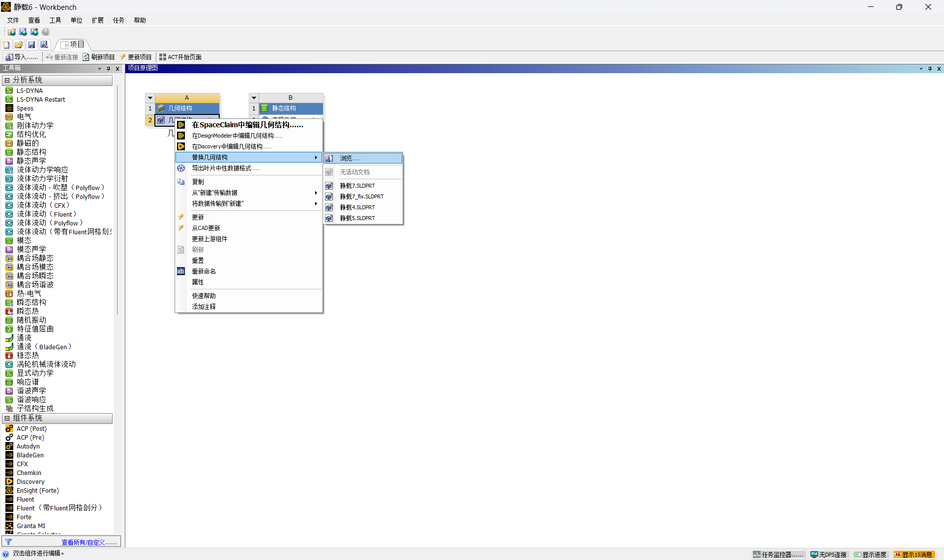Click the 导入 import button
The height and width of the screenshot is (560, 944).
(22, 57)
